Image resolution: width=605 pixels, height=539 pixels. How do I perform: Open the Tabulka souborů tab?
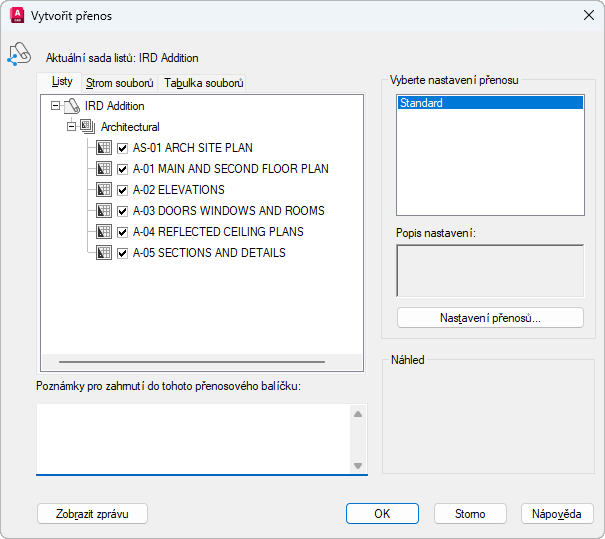pyautogui.click(x=203, y=83)
